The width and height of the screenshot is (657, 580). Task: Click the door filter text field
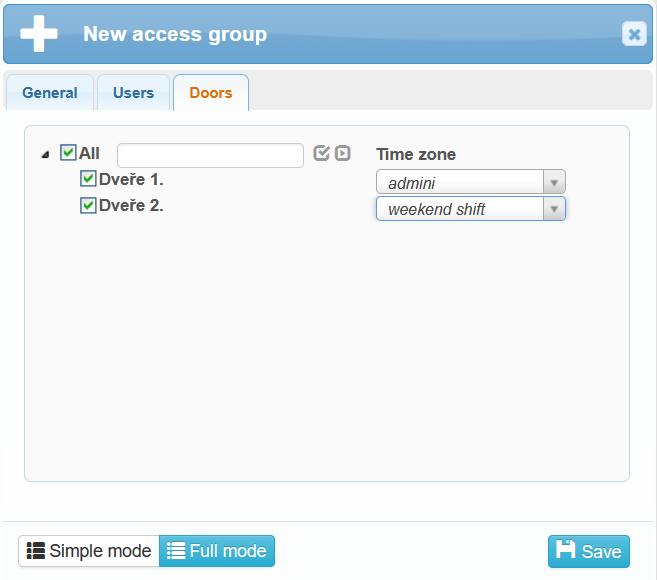[210, 155]
